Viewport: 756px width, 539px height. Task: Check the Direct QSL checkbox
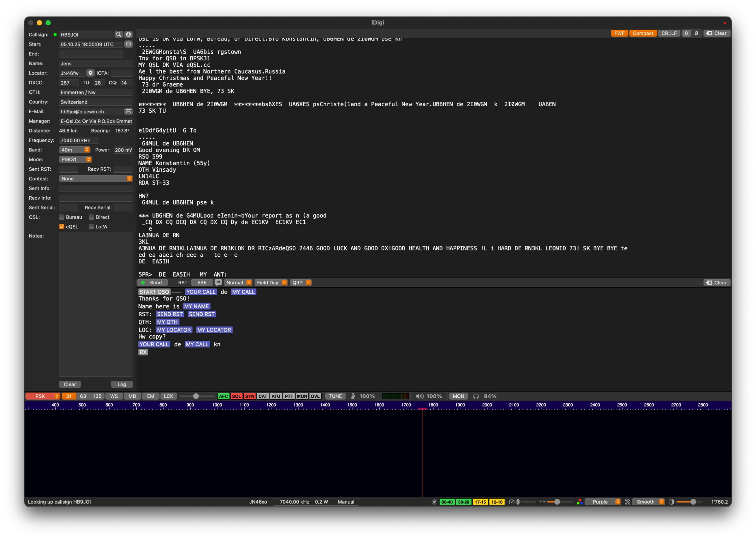coord(91,217)
